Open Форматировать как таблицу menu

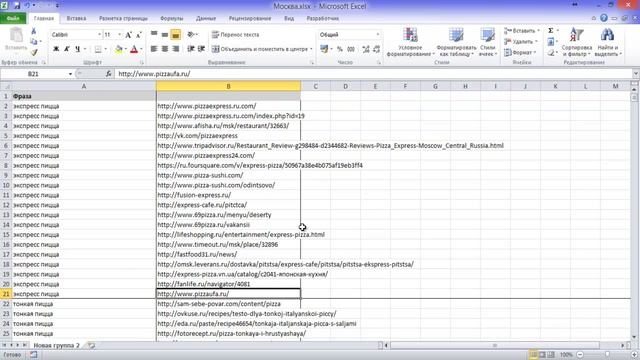(456, 42)
